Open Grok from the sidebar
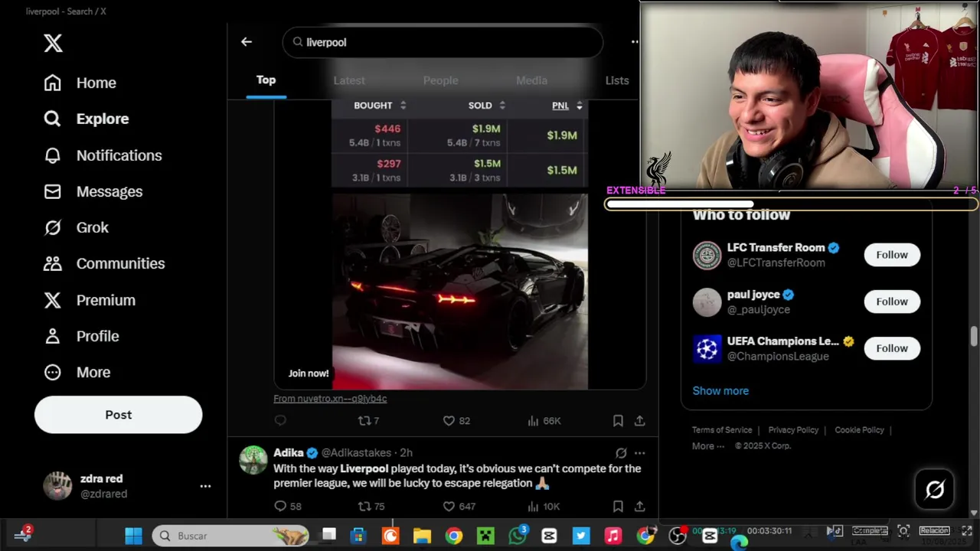Image resolution: width=980 pixels, height=551 pixels. pos(76,227)
